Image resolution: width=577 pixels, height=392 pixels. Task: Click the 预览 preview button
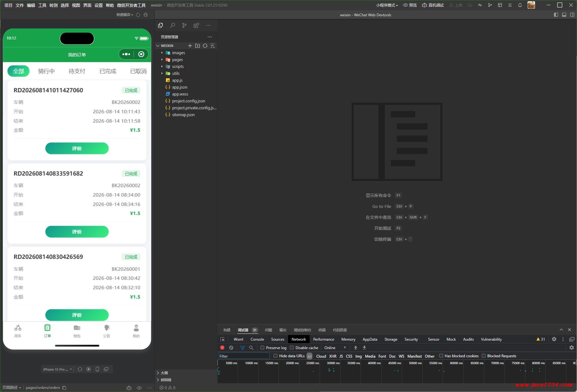pos(410,5)
